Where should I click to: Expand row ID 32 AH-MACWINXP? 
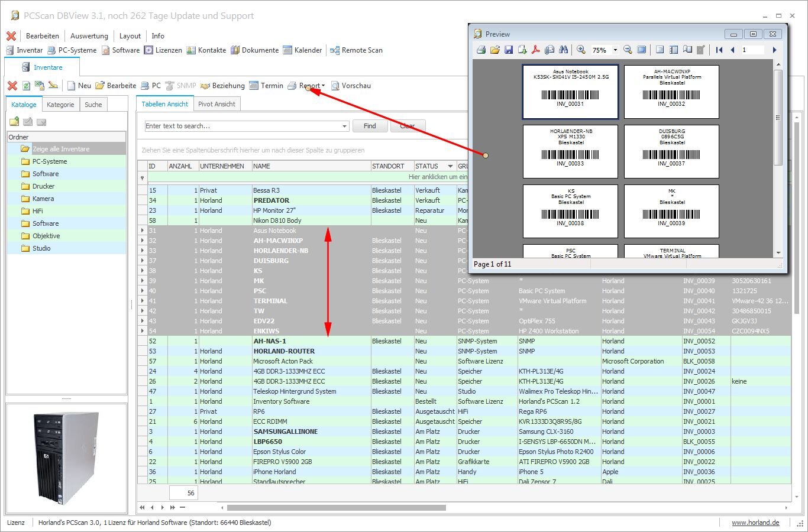click(143, 241)
